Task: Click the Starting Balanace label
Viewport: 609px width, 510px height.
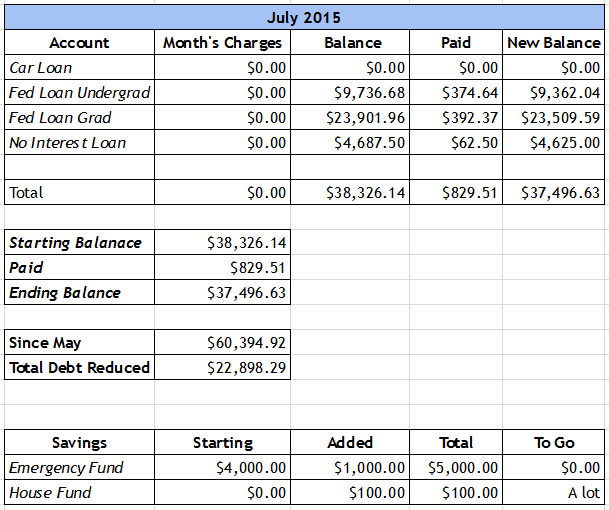Action: tap(79, 242)
